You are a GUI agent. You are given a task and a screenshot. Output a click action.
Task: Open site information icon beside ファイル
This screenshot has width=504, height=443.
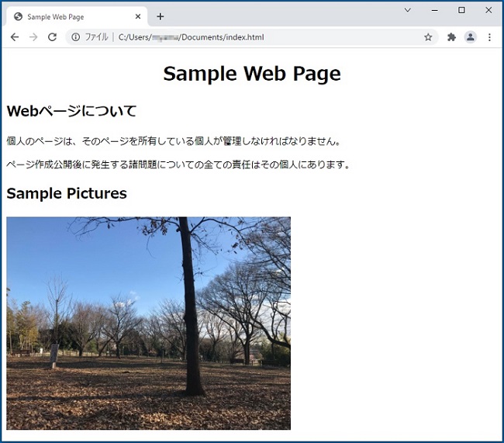pyautogui.click(x=76, y=37)
